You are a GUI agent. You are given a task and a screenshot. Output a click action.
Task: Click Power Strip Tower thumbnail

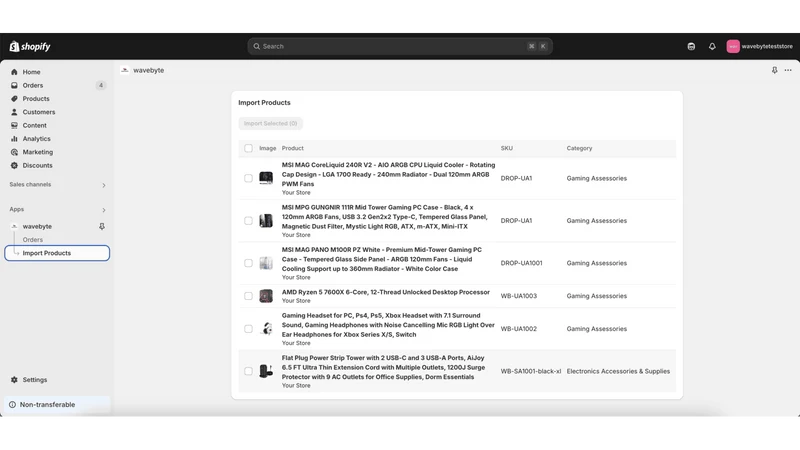(266, 371)
